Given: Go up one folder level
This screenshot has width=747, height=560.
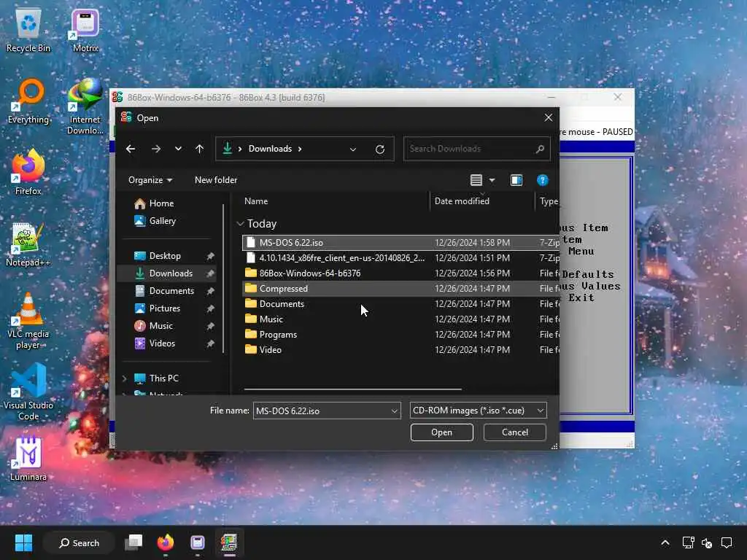Looking at the screenshot, I should (x=200, y=149).
